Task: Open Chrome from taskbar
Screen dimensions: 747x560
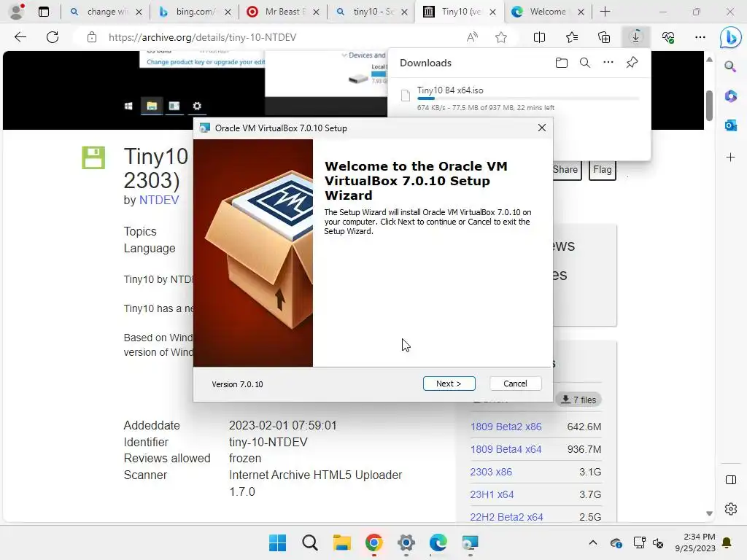Action: (x=374, y=542)
